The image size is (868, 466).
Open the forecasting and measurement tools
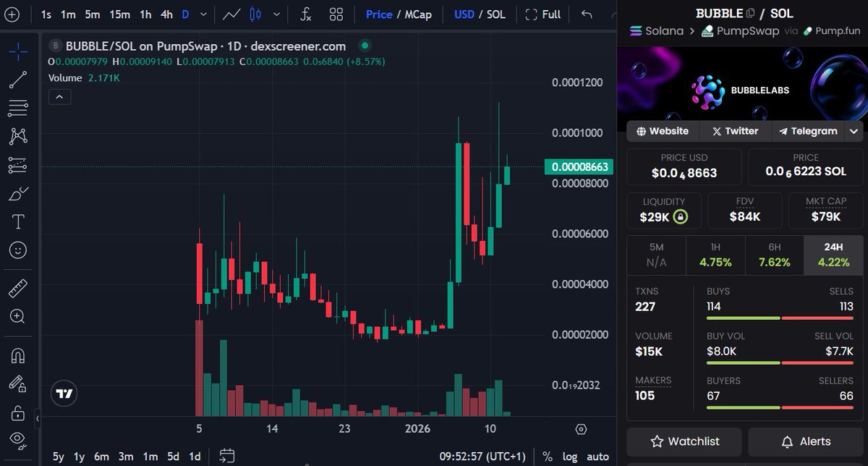(18, 165)
